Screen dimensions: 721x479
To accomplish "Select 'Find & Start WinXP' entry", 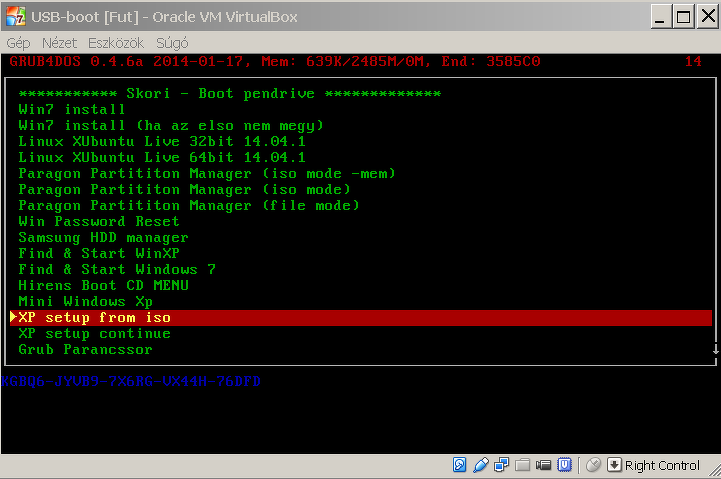I will click(99, 253).
